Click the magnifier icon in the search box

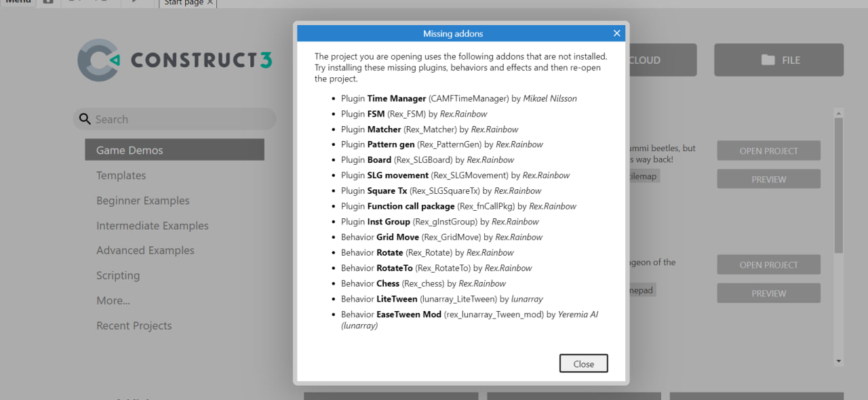[x=85, y=119]
